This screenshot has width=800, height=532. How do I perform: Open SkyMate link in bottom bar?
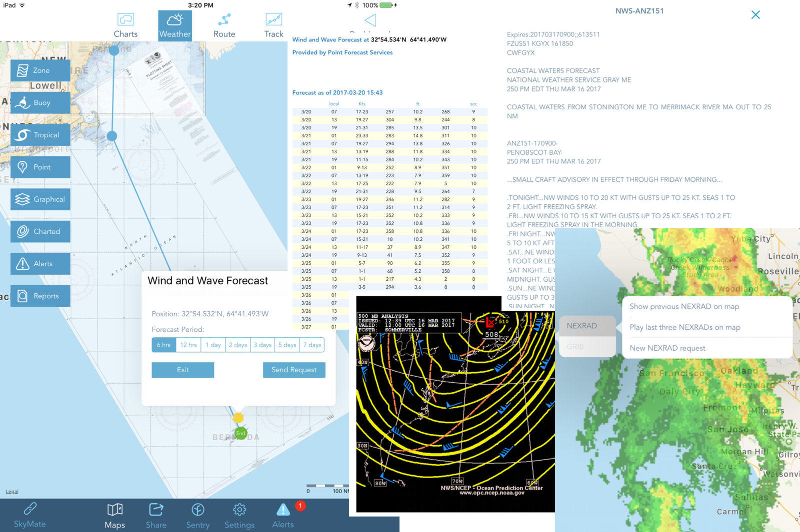click(30, 516)
